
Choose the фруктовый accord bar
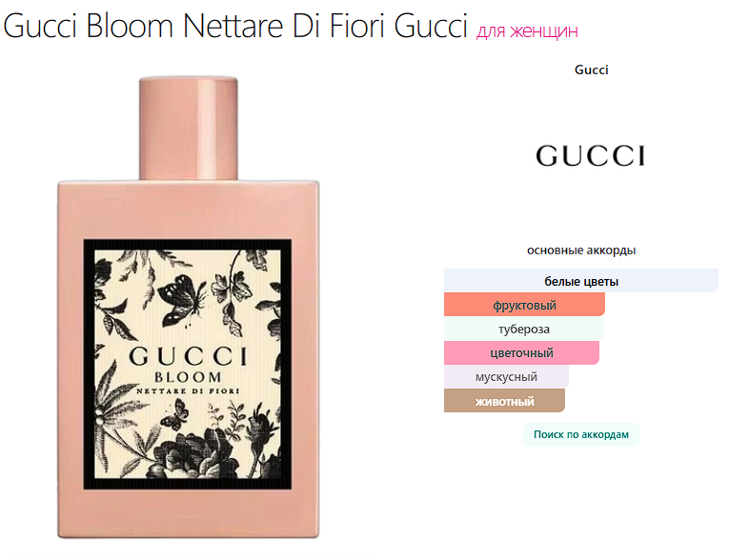tap(524, 305)
